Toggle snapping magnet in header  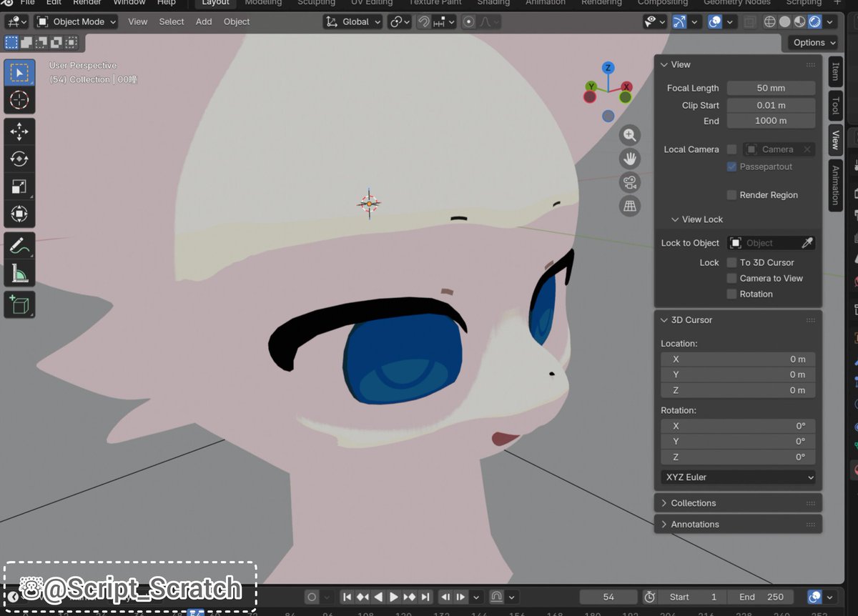click(423, 21)
